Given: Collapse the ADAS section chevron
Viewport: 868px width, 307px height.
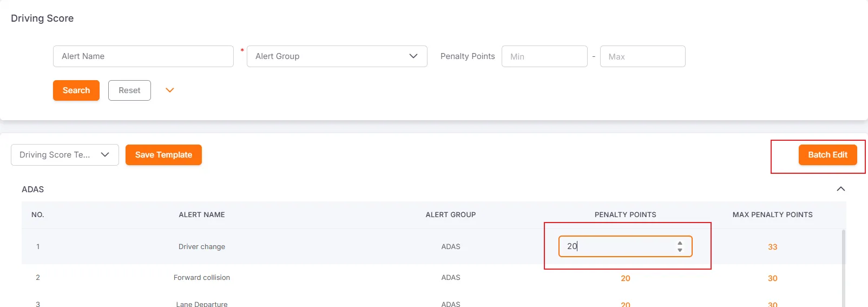Looking at the screenshot, I should tap(840, 189).
